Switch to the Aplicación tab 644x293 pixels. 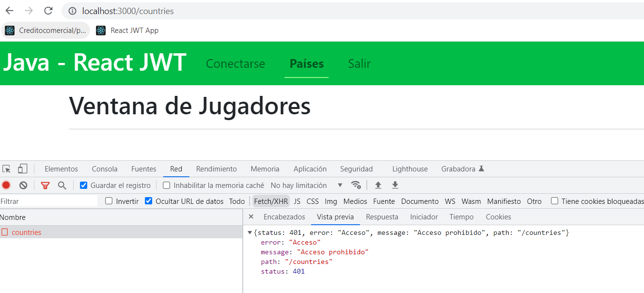(x=310, y=169)
